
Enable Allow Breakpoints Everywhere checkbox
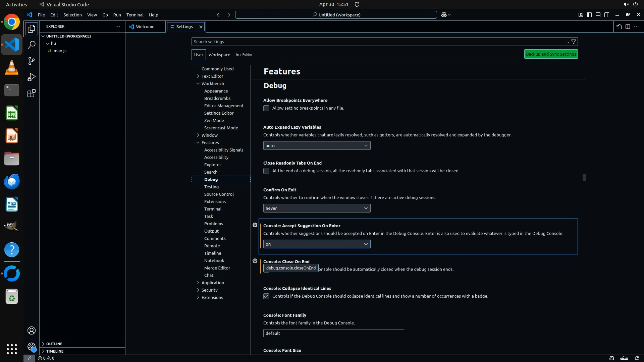point(266,108)
